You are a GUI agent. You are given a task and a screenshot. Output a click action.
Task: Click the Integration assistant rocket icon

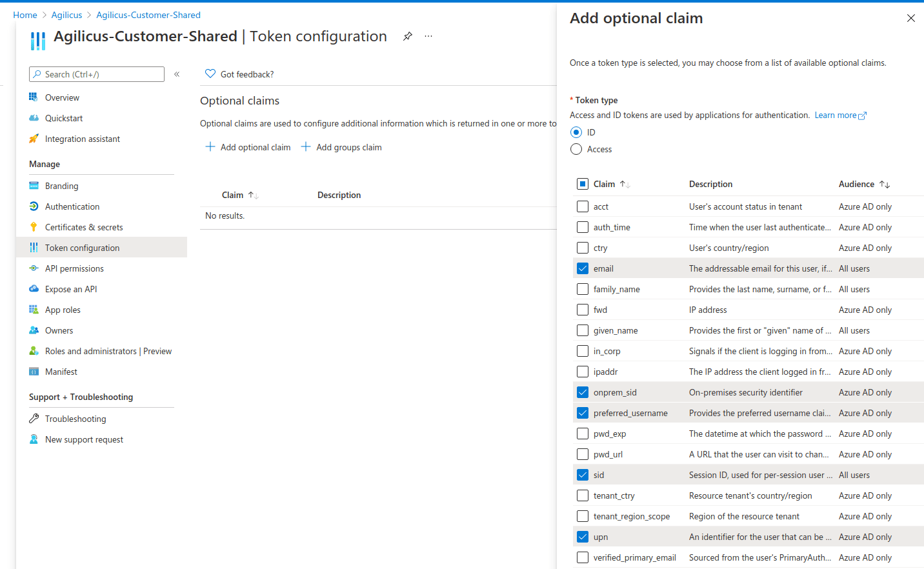point(34,139)
